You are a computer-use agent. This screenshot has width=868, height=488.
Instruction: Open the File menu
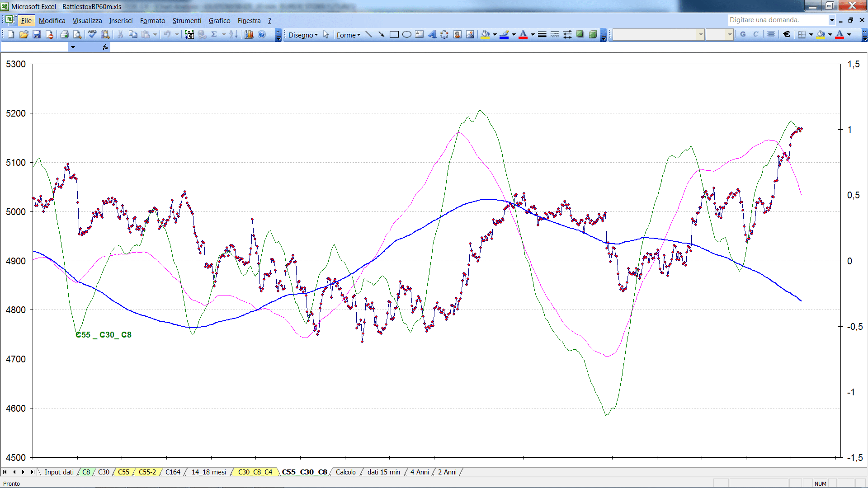tap(26, 20)
